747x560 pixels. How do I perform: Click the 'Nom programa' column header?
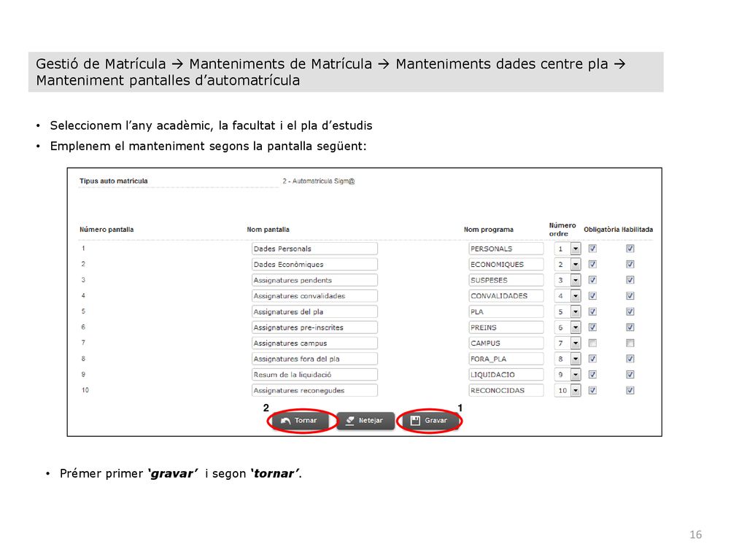[x=489, y=230]
